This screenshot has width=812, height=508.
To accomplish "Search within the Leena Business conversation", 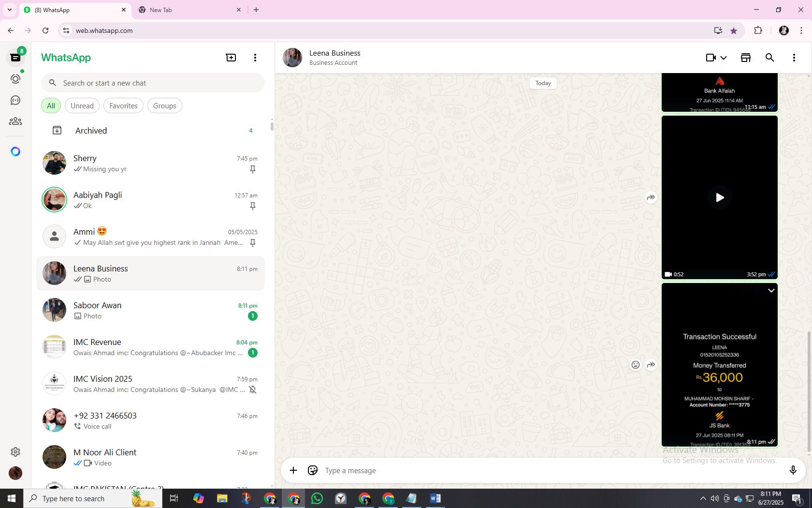I will click(x=769, y=58).
